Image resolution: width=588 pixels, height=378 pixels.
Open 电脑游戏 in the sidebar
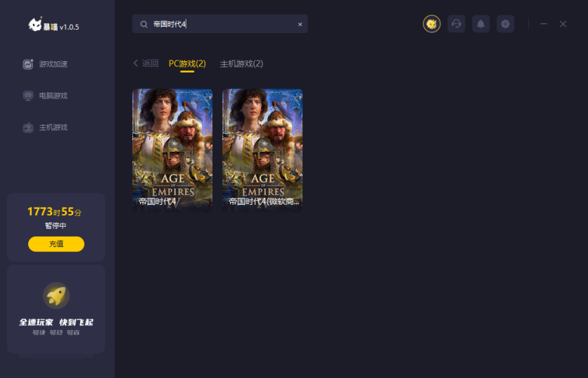click(x=45, y=96)
